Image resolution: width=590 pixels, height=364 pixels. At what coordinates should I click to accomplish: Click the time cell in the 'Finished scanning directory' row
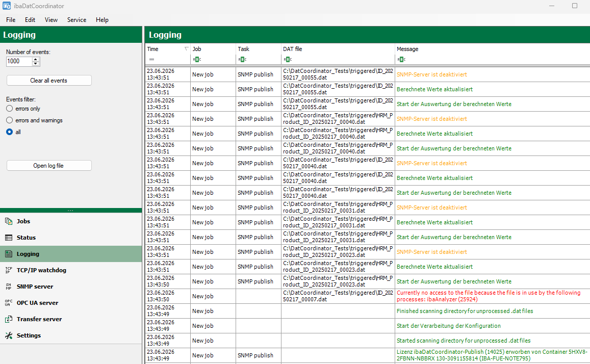coord(167,311)
